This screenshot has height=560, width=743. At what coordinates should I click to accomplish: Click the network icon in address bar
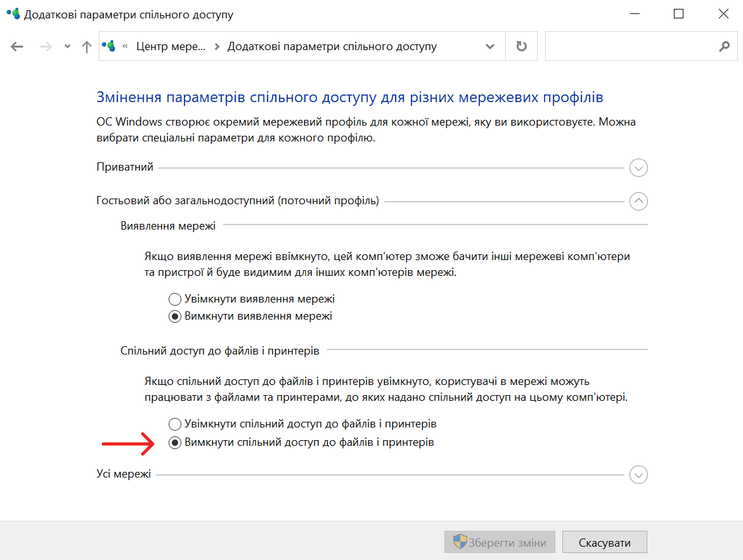click(109, 46)
